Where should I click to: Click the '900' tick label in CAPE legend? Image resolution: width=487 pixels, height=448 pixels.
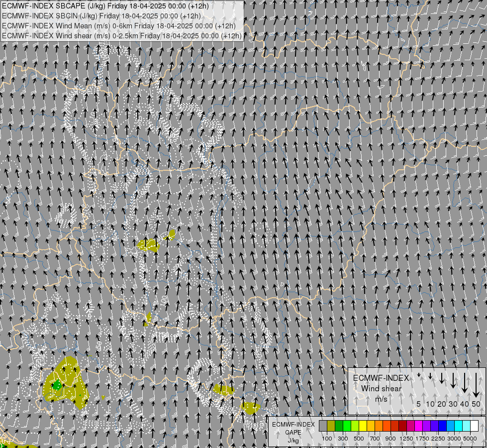(390, 439)
